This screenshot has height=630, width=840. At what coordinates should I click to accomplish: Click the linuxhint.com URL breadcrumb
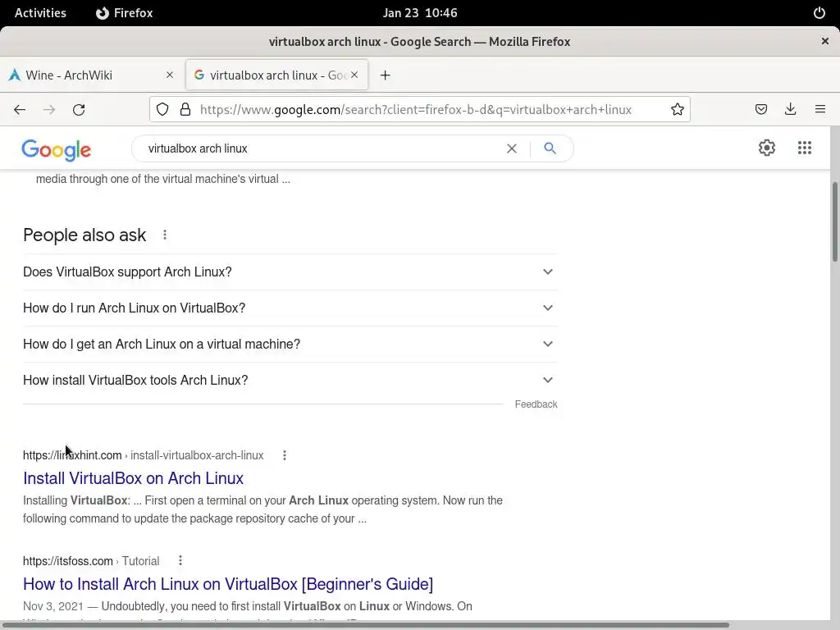coord(143,455)
